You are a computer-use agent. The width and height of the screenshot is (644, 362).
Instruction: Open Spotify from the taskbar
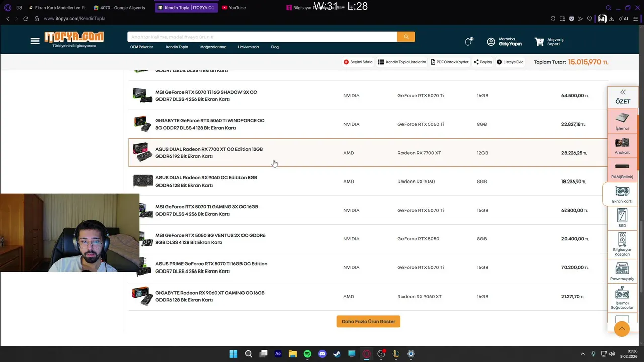pyautogui.click(x=307, y=354)
